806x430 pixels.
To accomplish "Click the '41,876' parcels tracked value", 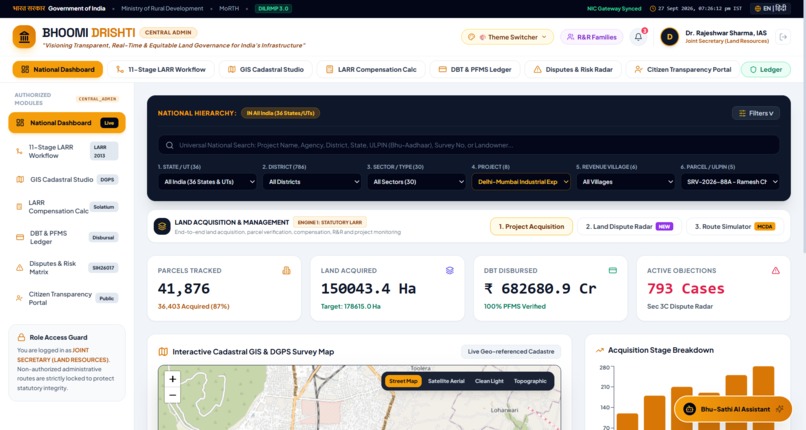I will 184,289.
